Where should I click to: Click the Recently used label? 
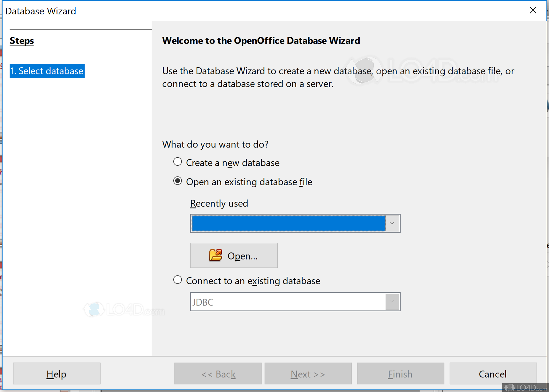pyautogui.click(x=219, y=203)
